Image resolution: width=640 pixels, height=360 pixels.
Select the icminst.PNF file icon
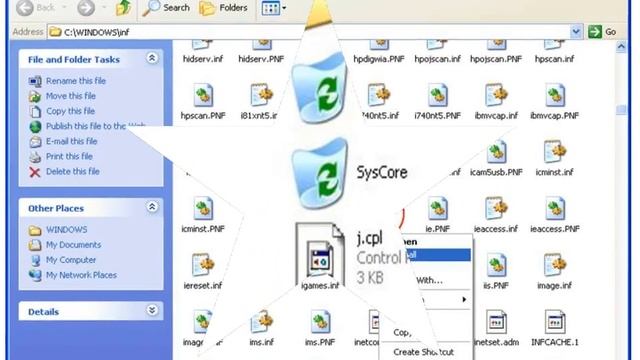coord(203,209)
